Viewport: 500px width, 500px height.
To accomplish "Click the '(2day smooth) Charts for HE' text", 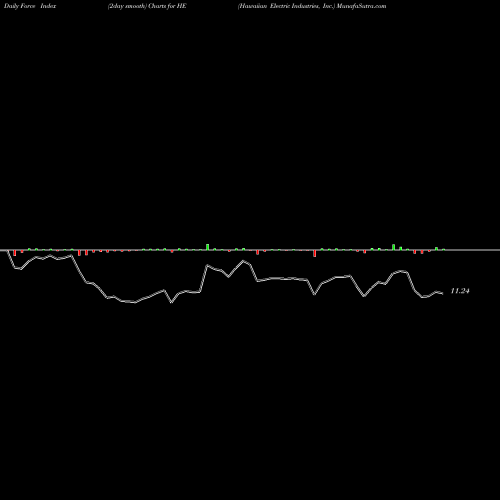I will pyautogui.click(x=147, y=6).
